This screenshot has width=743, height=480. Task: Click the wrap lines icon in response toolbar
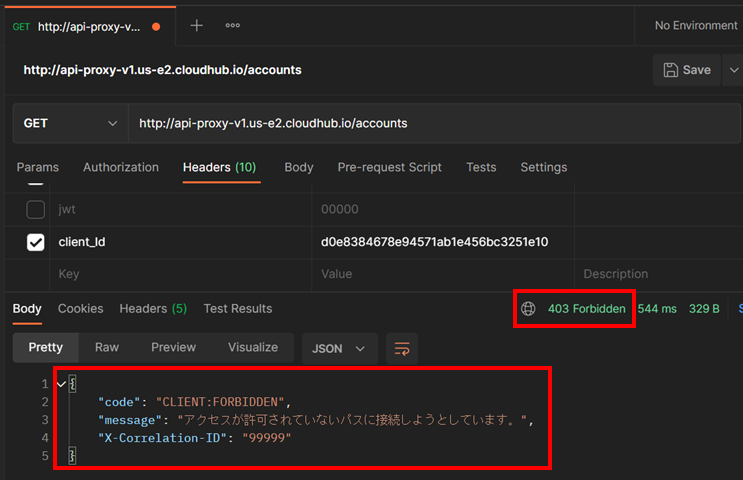(402, 348)
